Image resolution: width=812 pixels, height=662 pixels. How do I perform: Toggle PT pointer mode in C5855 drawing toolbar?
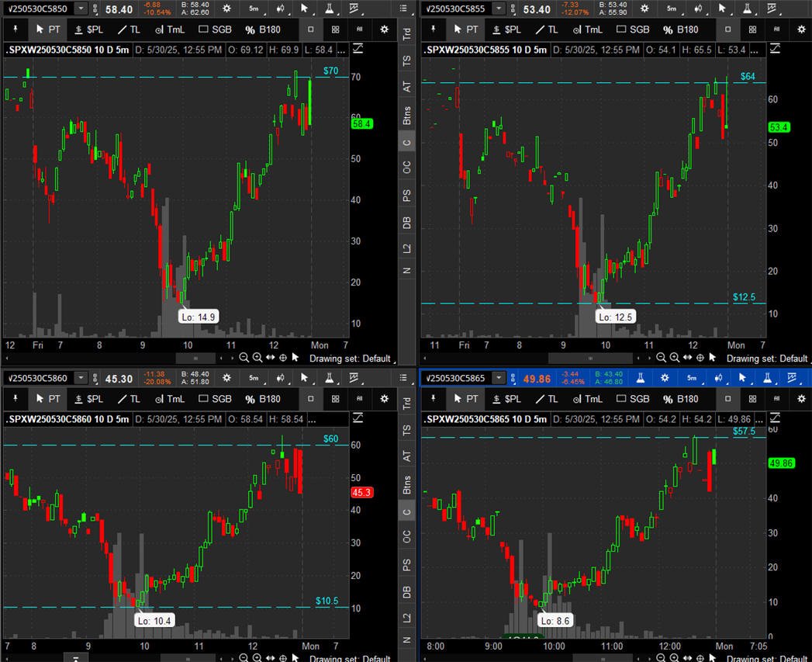[466, 29]
